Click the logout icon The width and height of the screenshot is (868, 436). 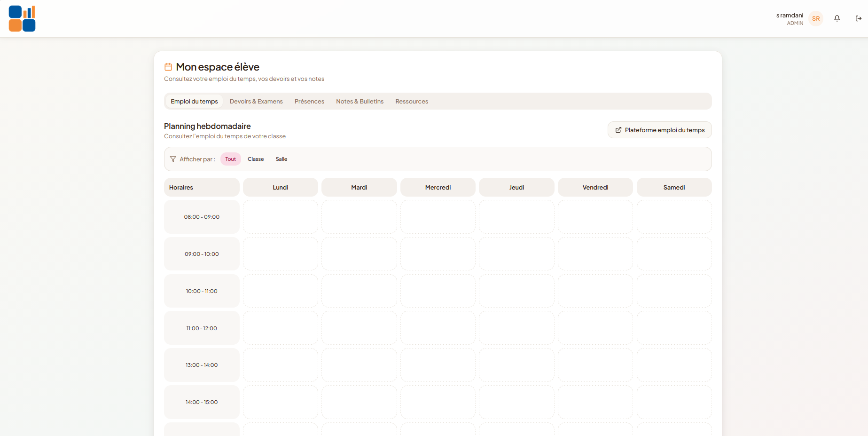point(859,18)
